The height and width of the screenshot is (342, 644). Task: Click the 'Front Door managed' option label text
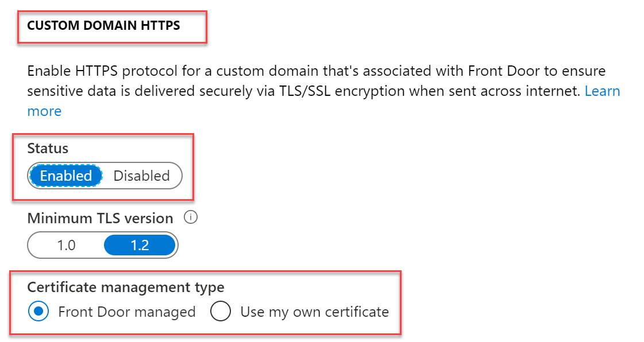pos(127,312)
